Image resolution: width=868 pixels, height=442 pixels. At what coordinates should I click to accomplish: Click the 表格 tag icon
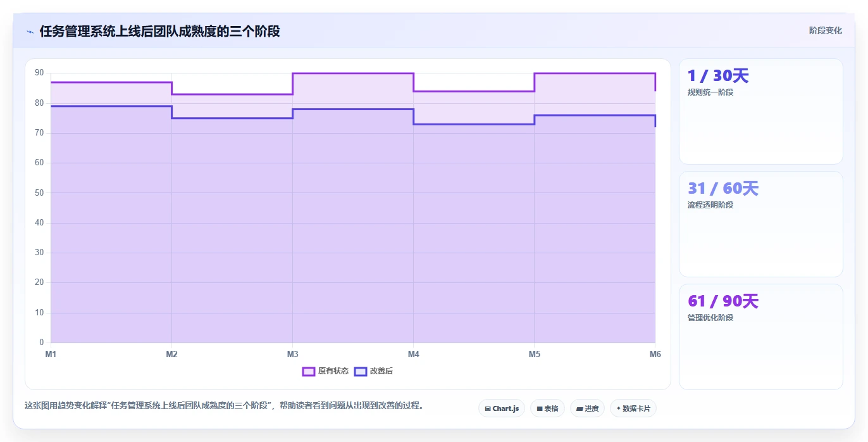pyautogui.click(x=540, y=409)
